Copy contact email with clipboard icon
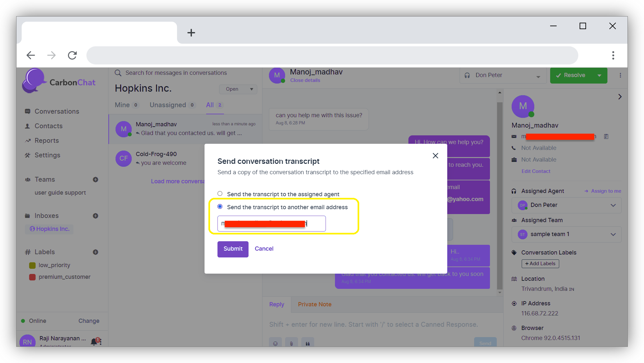The width and height of the screenshot is (644, 363). [x=606, y=136]
